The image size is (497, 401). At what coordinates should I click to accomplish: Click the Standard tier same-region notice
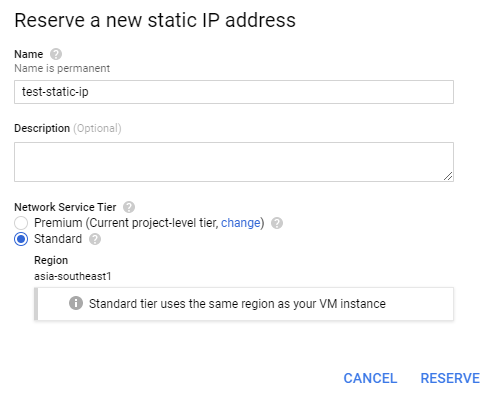(x=244, y=304)
